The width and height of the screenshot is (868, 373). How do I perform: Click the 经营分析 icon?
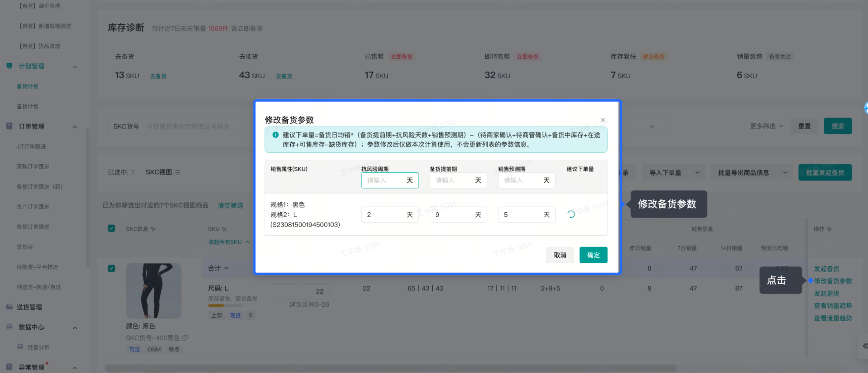[x=20, y=346]
